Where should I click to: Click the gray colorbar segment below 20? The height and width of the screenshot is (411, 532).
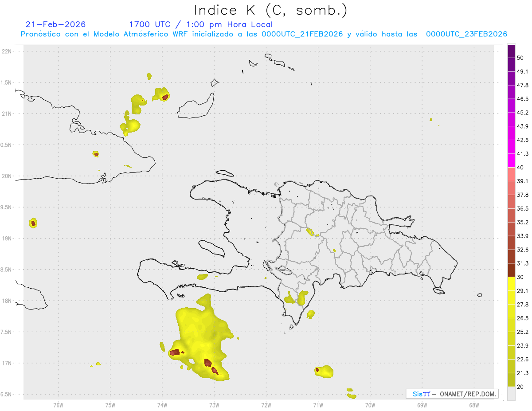511,394
